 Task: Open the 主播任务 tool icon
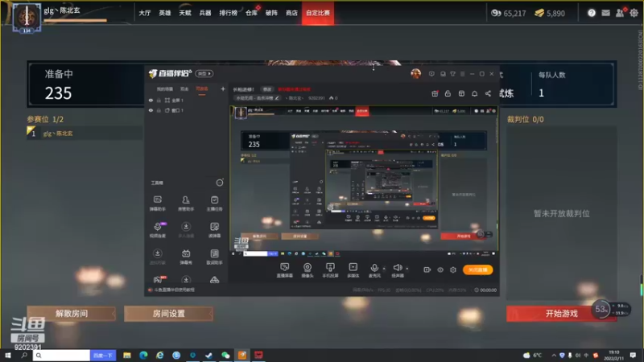pos(214,203)
